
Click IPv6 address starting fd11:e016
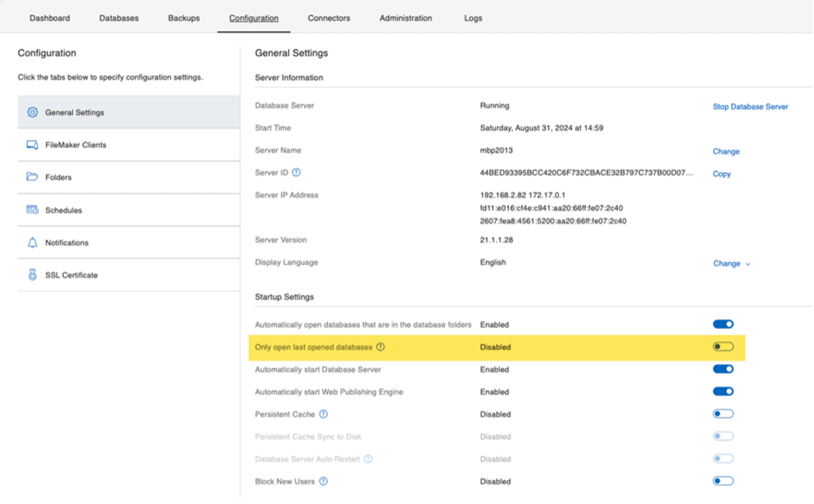551,208
